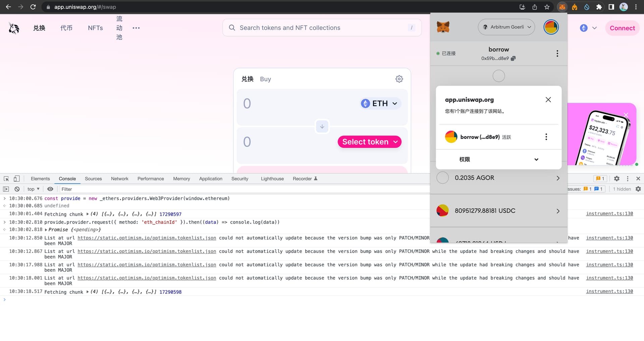Click the Connect button
This screenshot has width=644, height=341.
click(622, 28)
